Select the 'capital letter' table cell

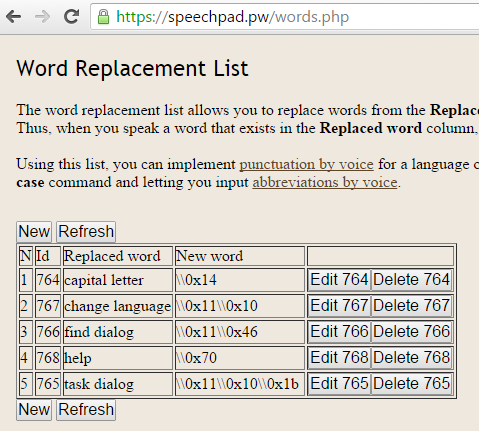point(118,280)
